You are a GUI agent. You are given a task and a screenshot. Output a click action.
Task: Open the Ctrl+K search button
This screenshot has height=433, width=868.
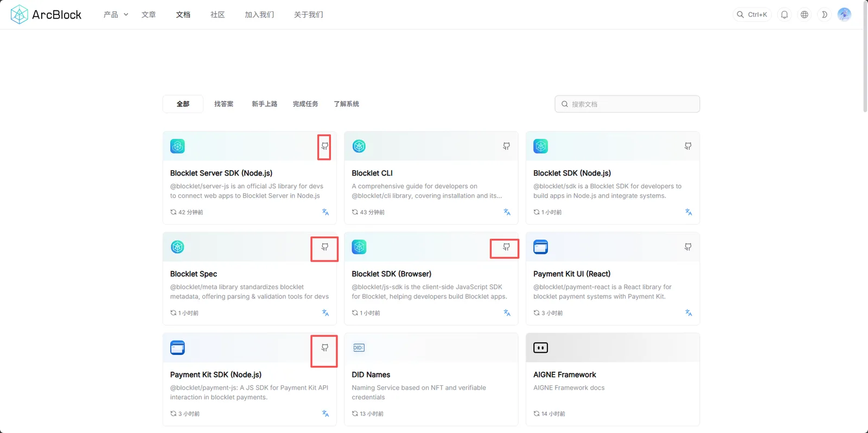point(752,15)
